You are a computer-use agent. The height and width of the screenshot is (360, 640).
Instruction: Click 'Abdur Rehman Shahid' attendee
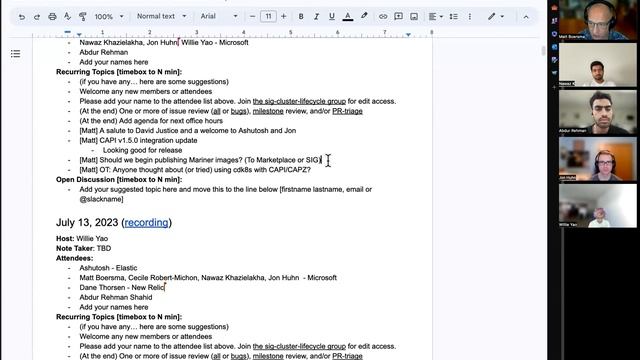click(x=116, y=297)
